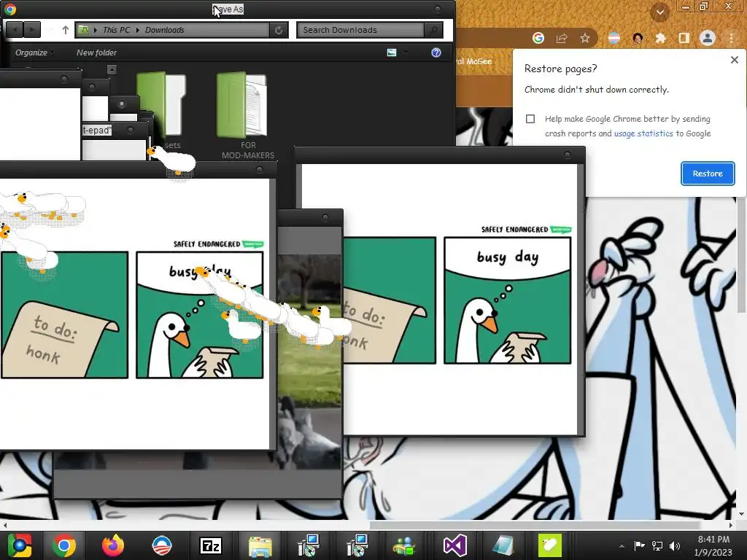The width and height of the screenshot is (747, 560).
Task: Click the Back arrow in Save As dialog
Action: (x=15, y=29)
